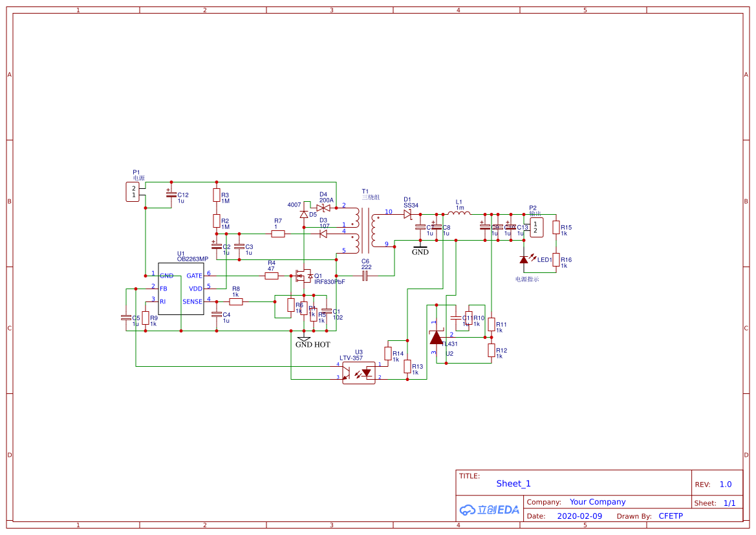Select the R8 1k resistor symbol
Image resolution: width=756 pixels, height=535 pixels.
236,302
